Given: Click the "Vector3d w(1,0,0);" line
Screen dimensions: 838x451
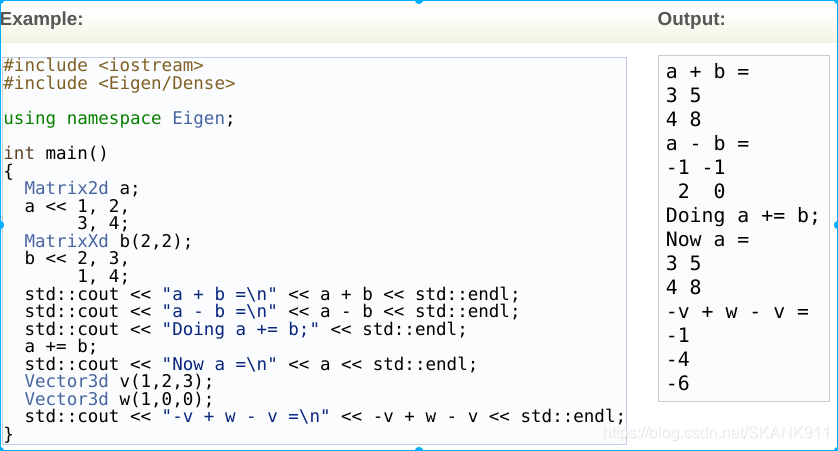Looking at the screenshot, I should (x=119, y=399).
